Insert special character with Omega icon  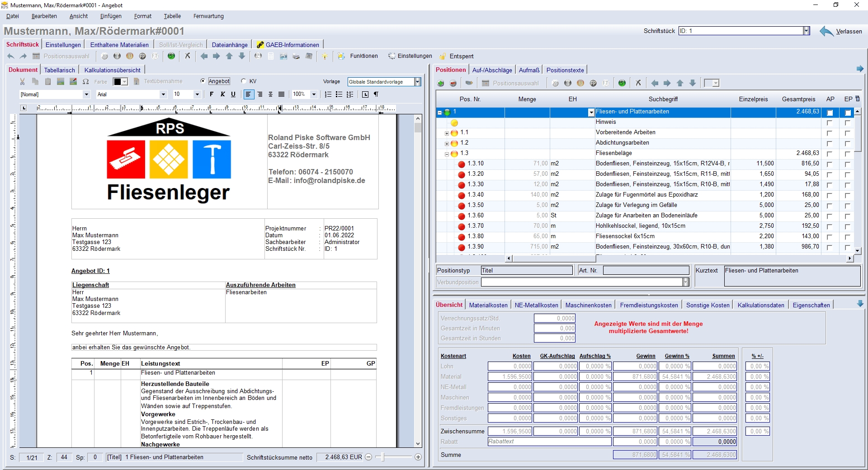click(85, 82)
